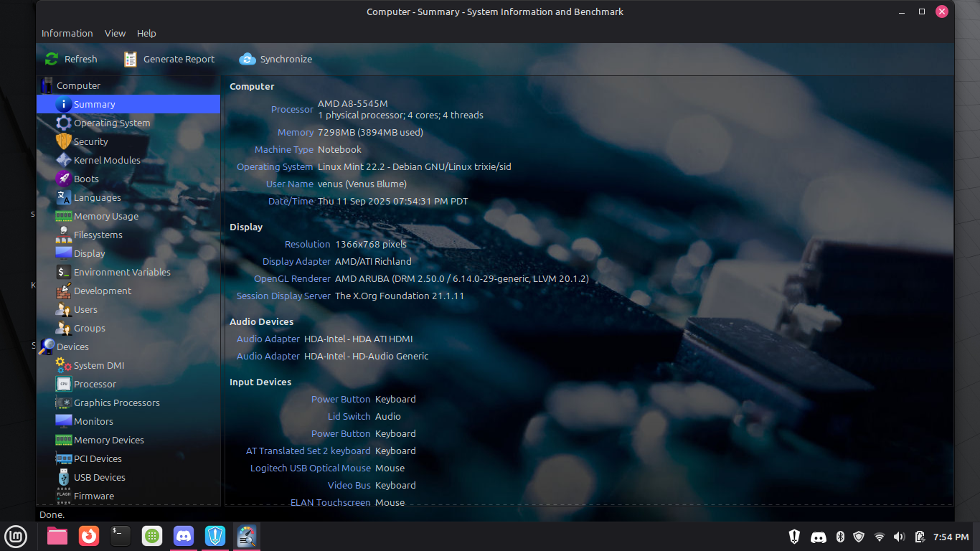Screen dimensions: 980x551
Task: Select the Languages icon in sidebar
Action: coord(64,197)
